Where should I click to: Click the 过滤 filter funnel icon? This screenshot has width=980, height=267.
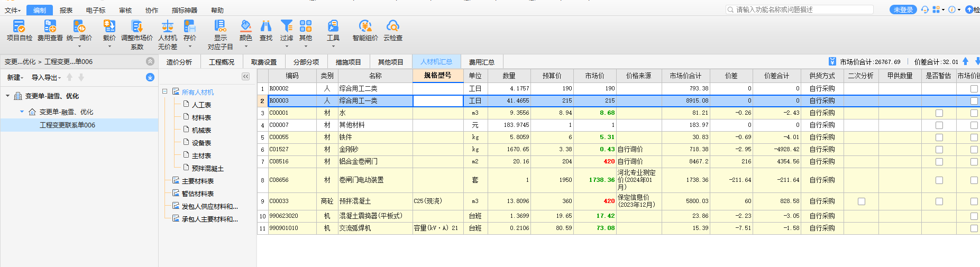[x=286, y=26]
